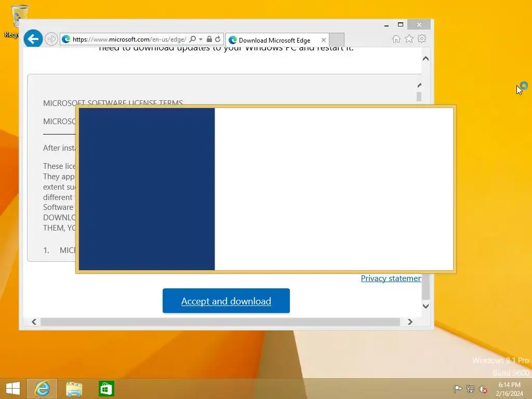Click horizontal scrollbar right arrow
532x399 pixels.
(x=410, y=322)
